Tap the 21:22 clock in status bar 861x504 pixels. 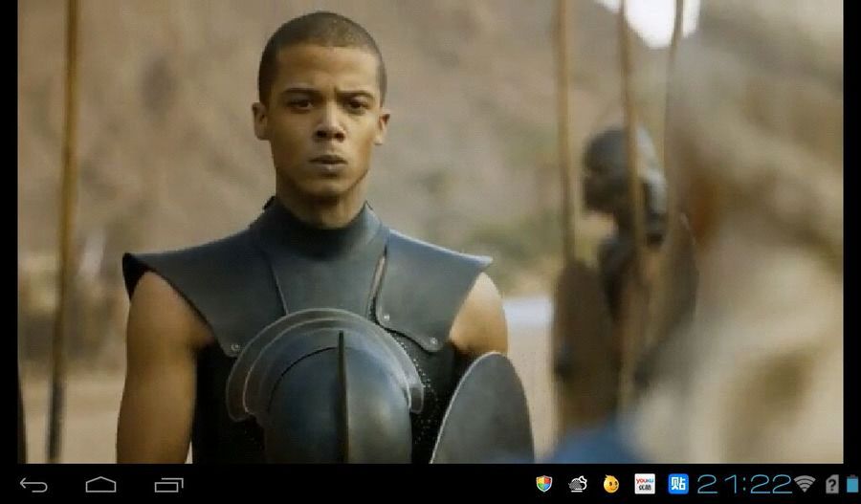point(744,484)
